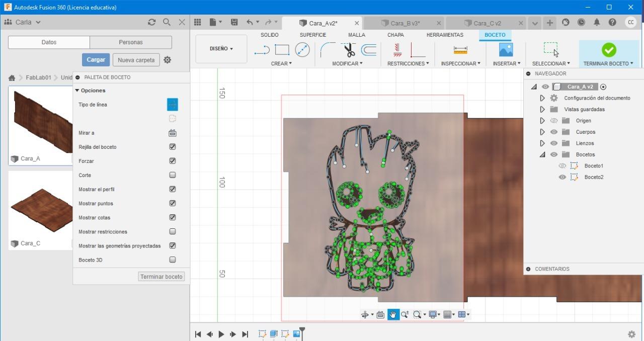
Task: Open the data panel grid icon
Action: pos(198,22)
